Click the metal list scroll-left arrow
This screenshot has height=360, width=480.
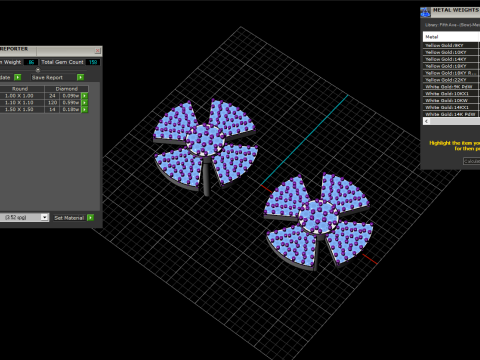point(426,121)
